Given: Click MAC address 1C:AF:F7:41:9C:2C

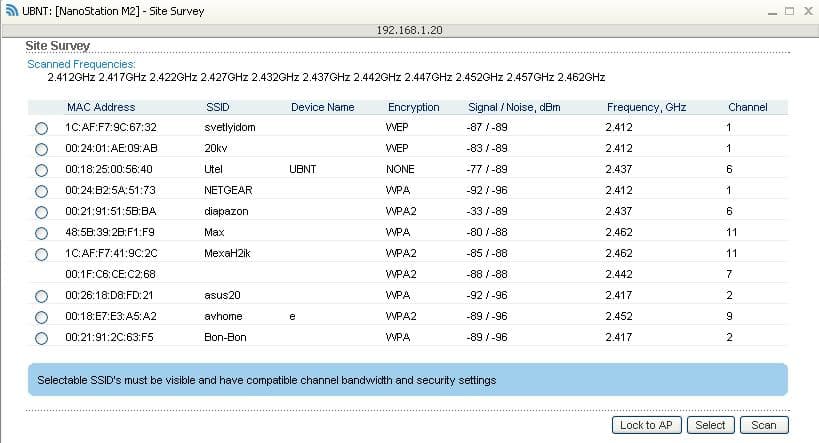Looking at the screenshot, I should tap(111, 253).
